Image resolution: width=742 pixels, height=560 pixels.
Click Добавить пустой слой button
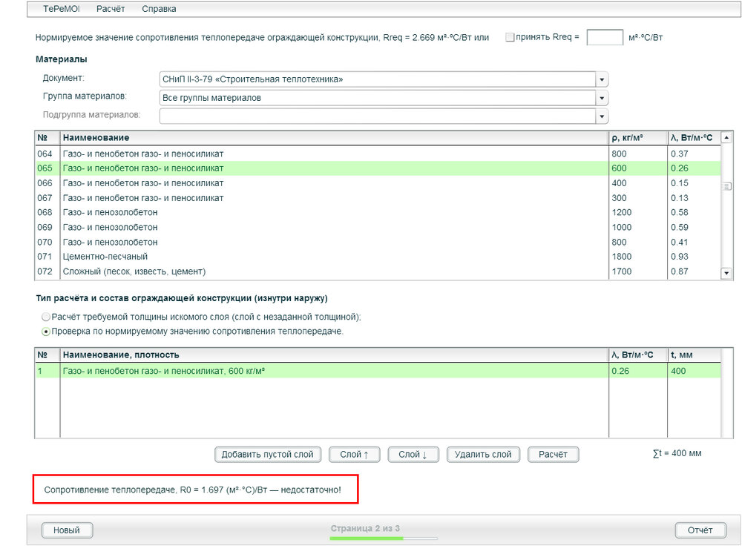pyautogui.click(x=267, y=455)
